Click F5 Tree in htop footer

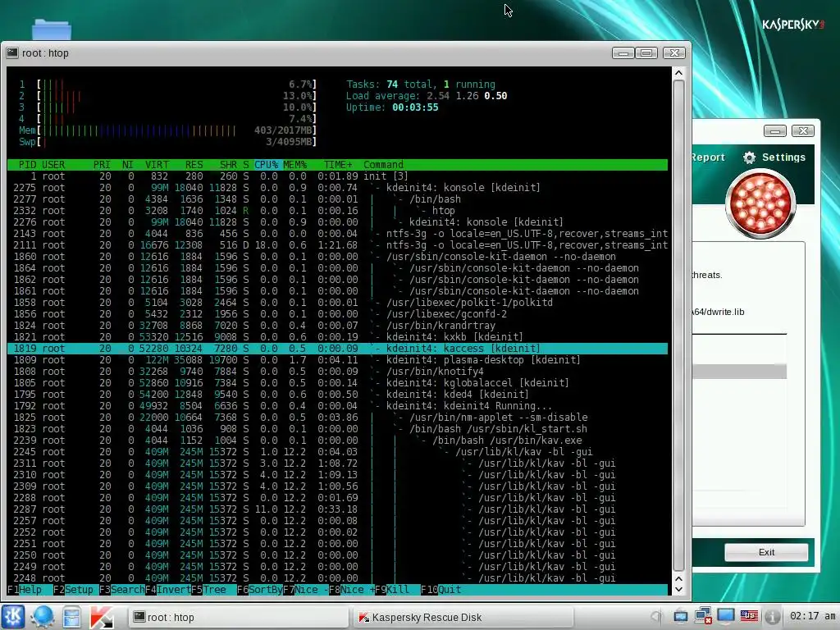[209, 589]
